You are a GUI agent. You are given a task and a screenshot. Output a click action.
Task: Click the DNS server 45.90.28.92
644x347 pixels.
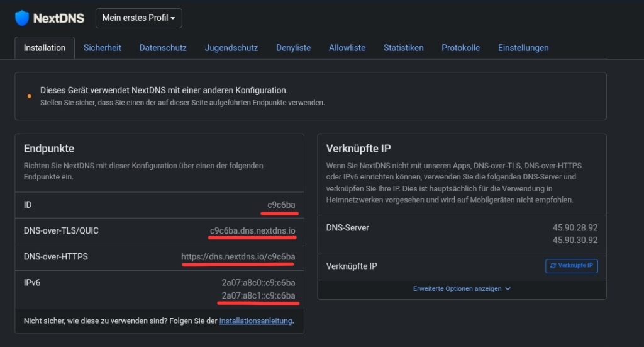tap(575, 227)
